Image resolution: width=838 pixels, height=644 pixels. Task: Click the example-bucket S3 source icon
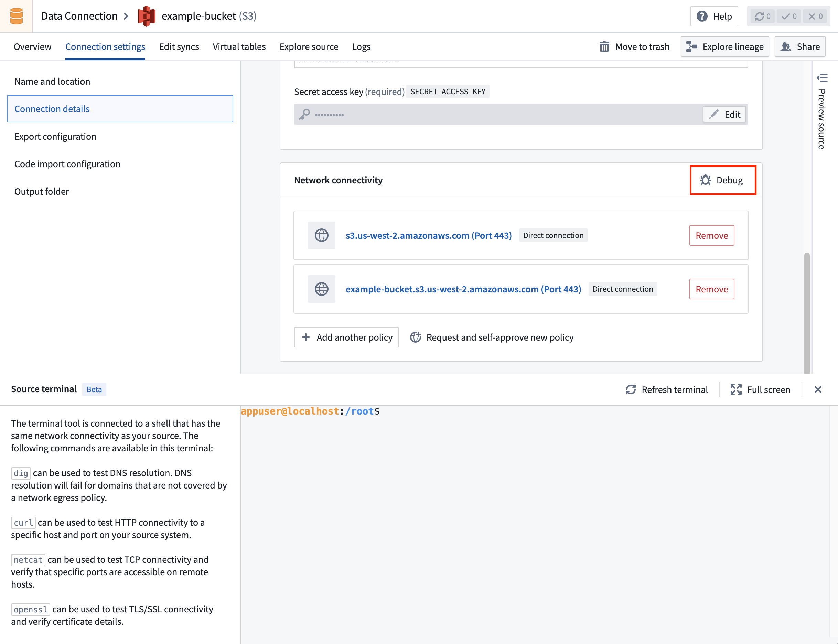pos(147,16)
